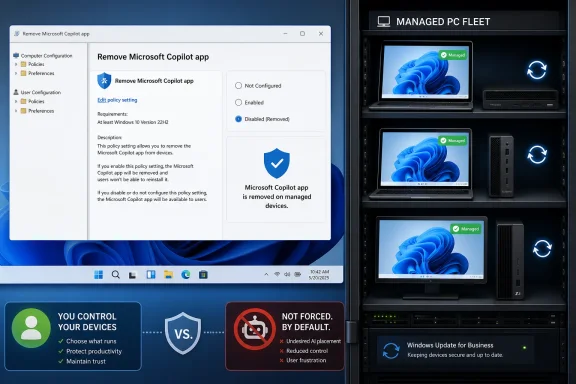Open the taskbar clock and date
This screenshot has width=576, height=384.
[319, 275]
